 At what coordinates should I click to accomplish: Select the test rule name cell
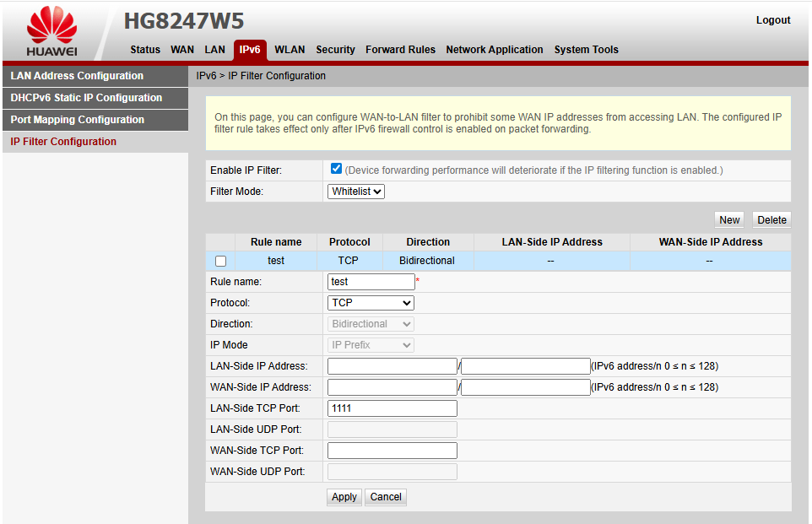point(276,261)
